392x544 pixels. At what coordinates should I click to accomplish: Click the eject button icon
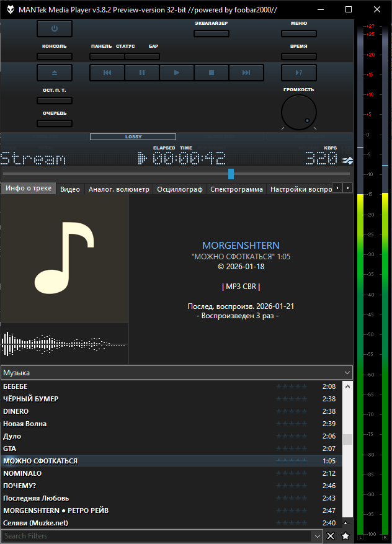pos(55,73)
